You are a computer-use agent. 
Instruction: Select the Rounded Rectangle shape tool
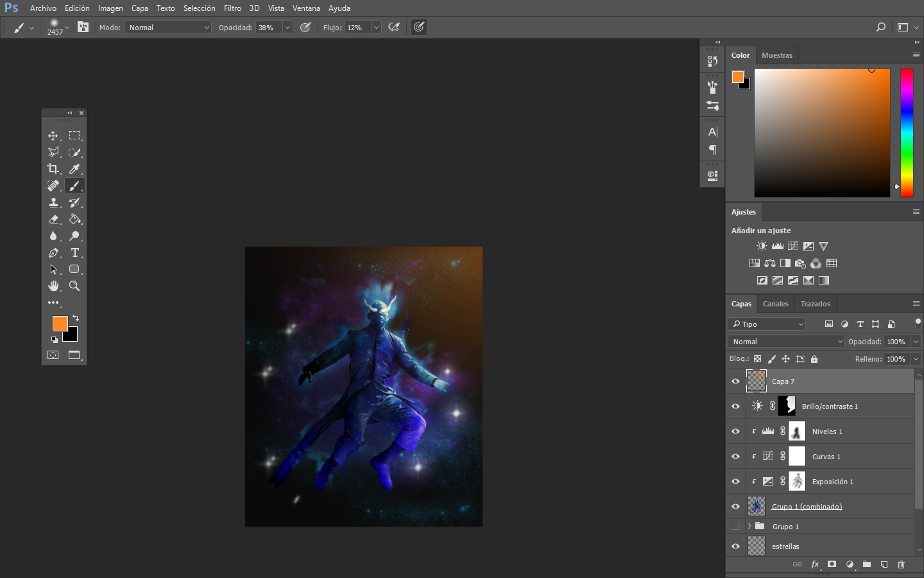(x=74, y=269)
